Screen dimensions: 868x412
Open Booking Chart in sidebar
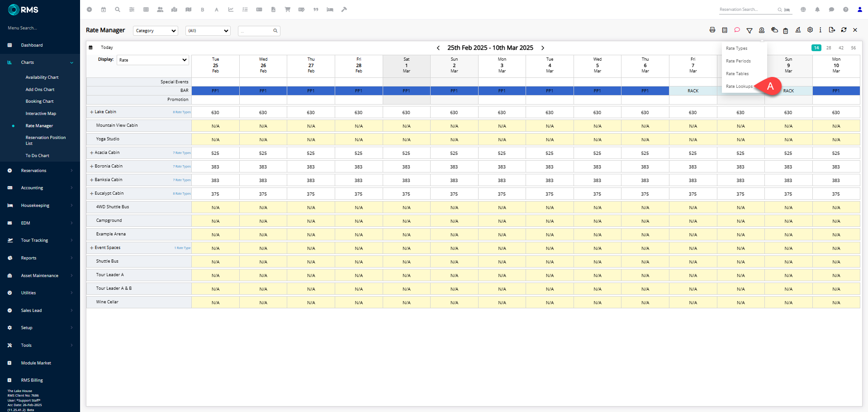pos(40,101)
